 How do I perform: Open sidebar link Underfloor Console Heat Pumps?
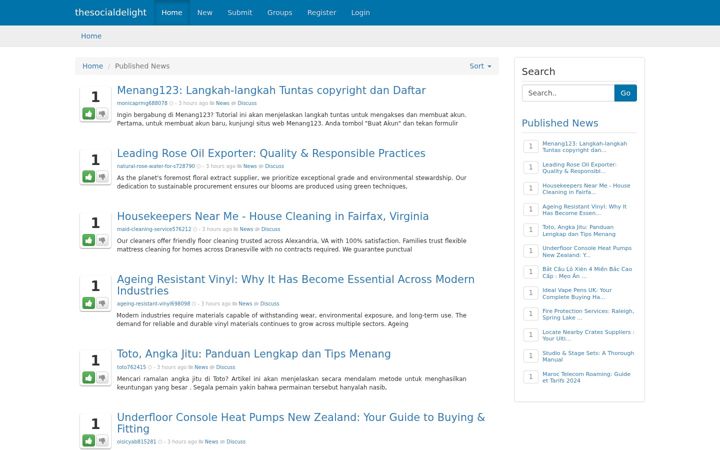[x=587, y=252]
